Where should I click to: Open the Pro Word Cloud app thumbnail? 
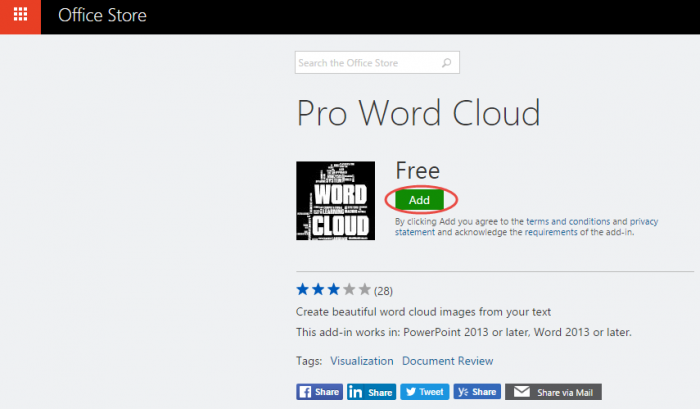[335, 200]
